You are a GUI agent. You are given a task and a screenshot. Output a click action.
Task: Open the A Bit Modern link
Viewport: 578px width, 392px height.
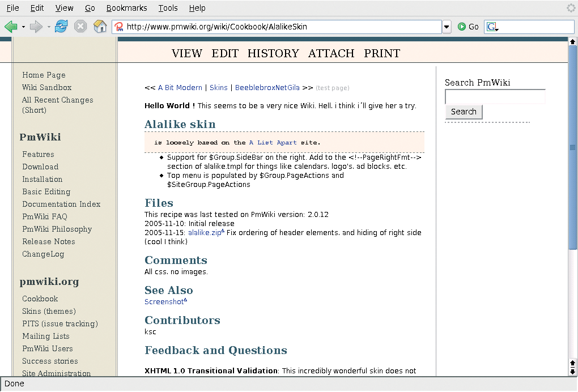pos(180,88)
